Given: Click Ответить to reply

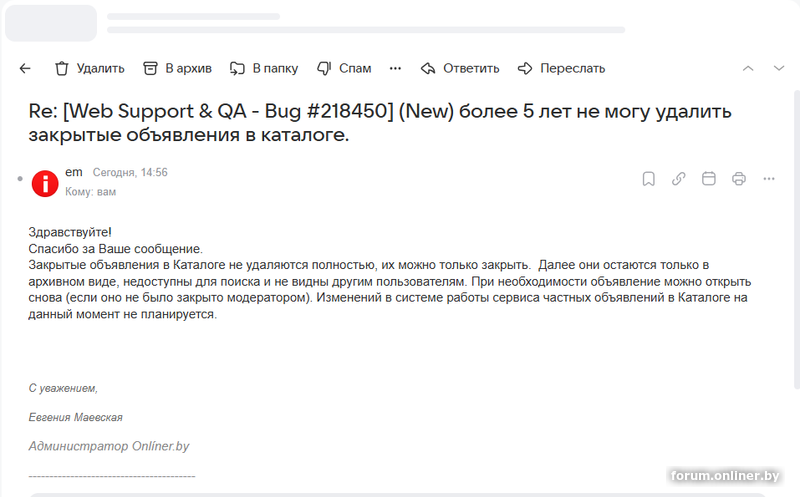Looking at the screenshot, I should [x=460, y=69].
